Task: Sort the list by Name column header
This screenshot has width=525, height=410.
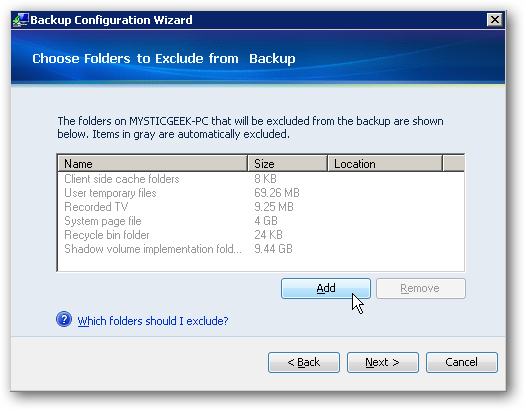Action: [x=153, y=164]
